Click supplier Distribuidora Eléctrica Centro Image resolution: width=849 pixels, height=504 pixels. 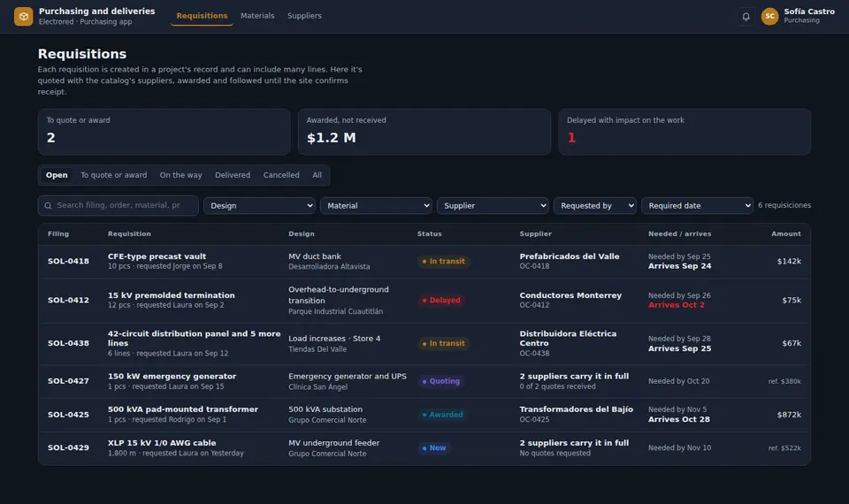pos(568,339)
